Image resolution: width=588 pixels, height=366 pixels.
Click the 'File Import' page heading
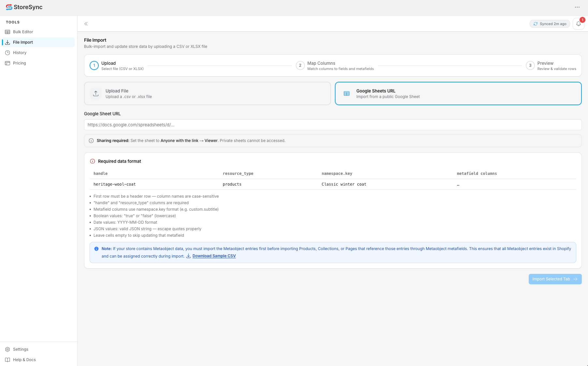tap(95, 40)
